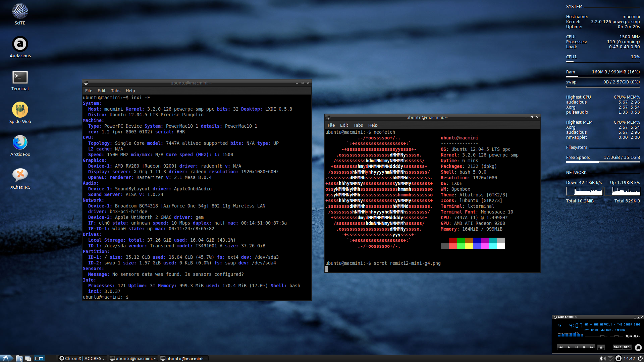
Task: Click the show desktop taskbar icon
Action: tap(28, 358)
